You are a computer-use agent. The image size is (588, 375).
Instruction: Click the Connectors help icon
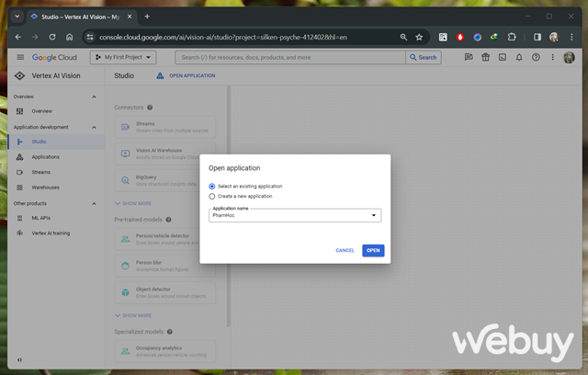click(x=150, y=108)
